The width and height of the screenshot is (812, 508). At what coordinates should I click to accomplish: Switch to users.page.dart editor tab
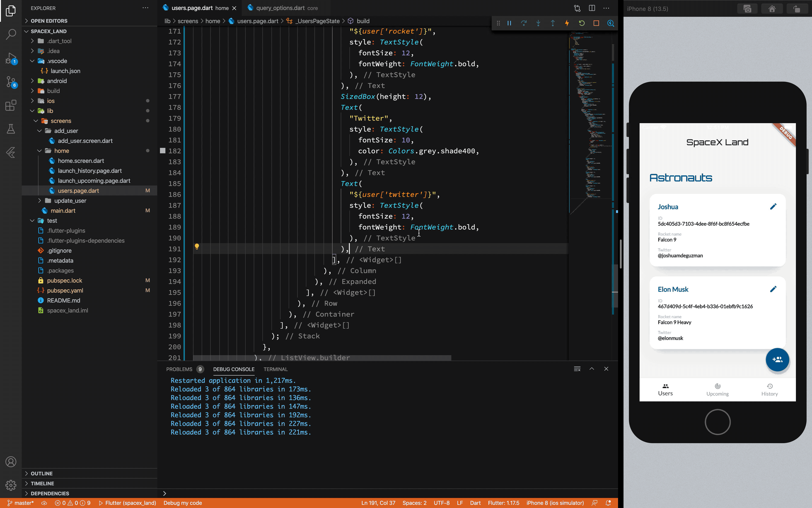200,8
